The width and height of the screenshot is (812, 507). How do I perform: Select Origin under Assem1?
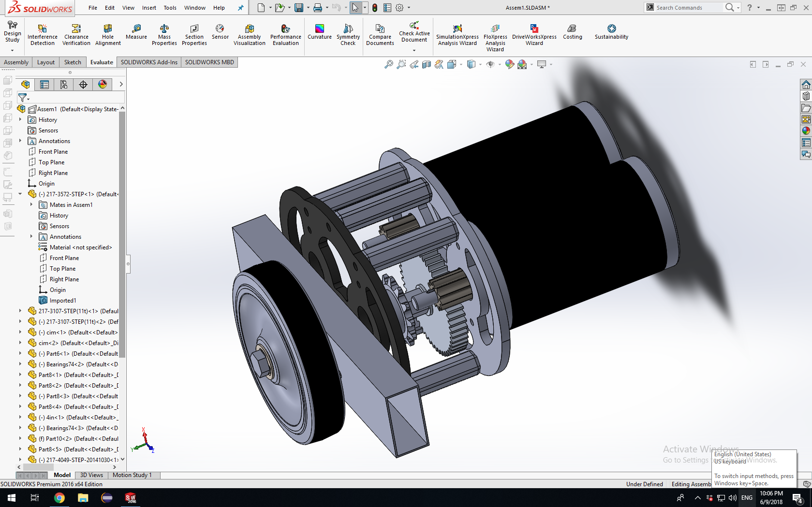[46, 184]
